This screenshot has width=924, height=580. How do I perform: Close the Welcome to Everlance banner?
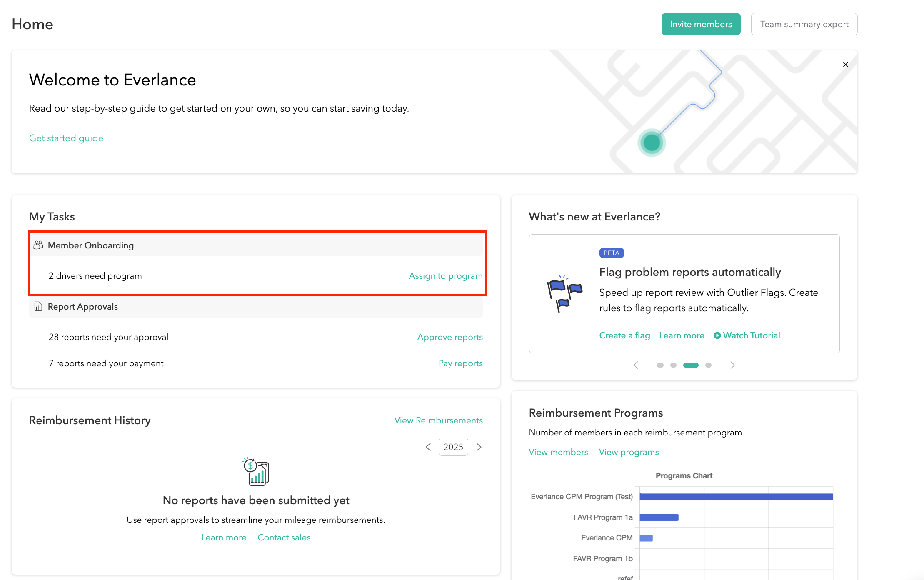(845, 65)
